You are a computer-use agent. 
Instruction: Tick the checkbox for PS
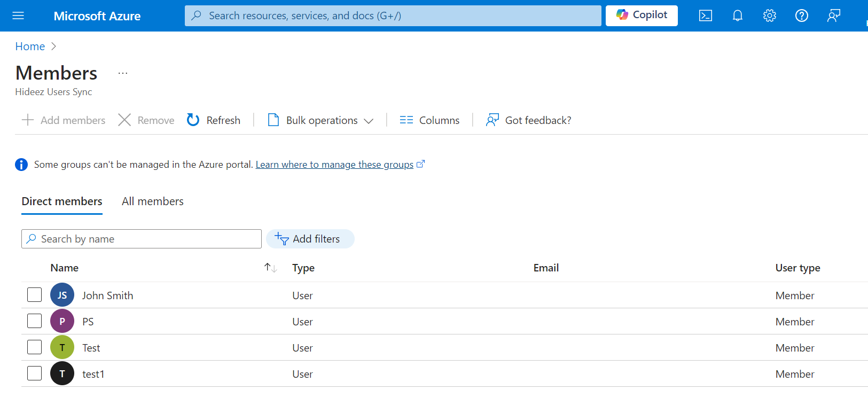click(x=35, y=321)
